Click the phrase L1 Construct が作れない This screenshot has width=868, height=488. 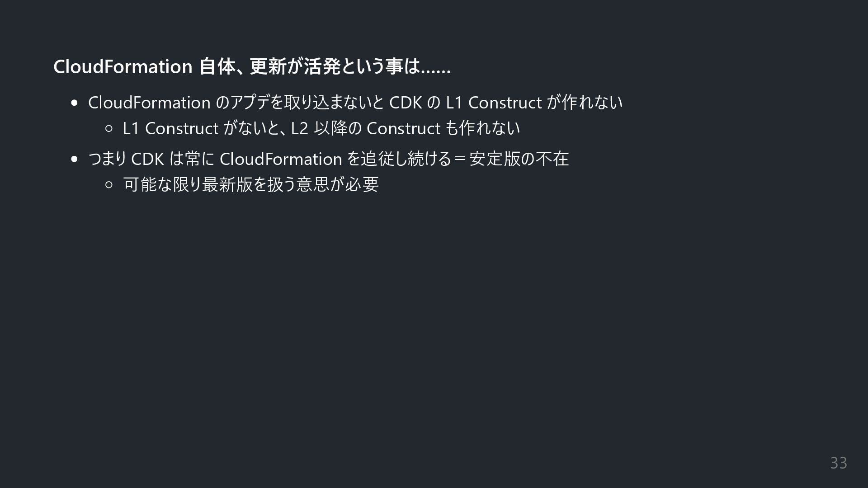[534, 103]
